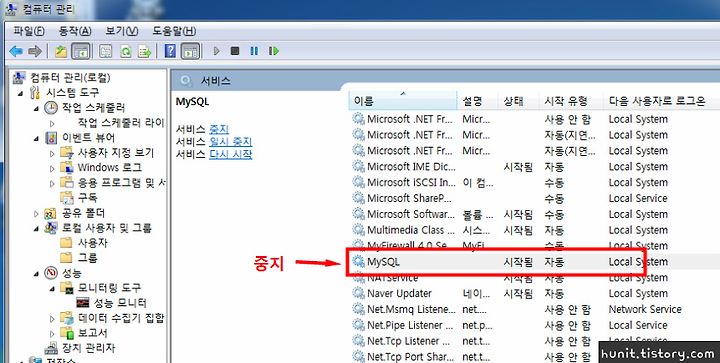Toggle the Show/Hide Action Pane icon
This screenshot has height=363, width=720.
tap(190, 51)
